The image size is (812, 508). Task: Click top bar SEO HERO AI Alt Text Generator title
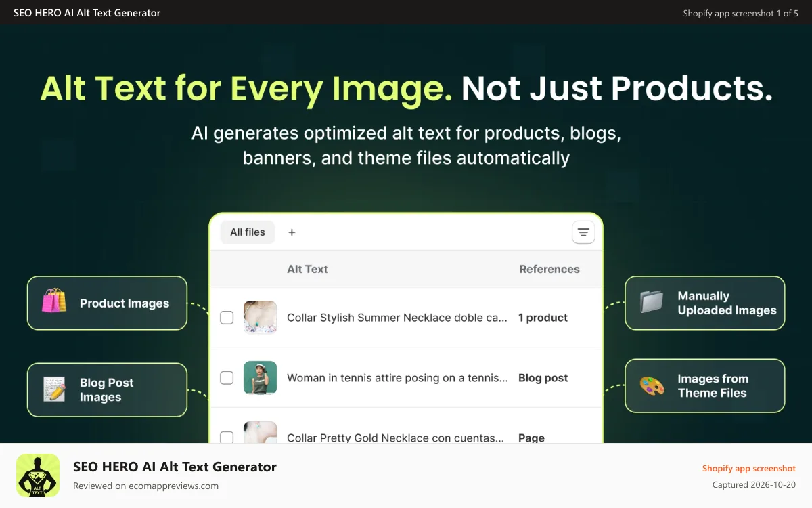(87, 13)
